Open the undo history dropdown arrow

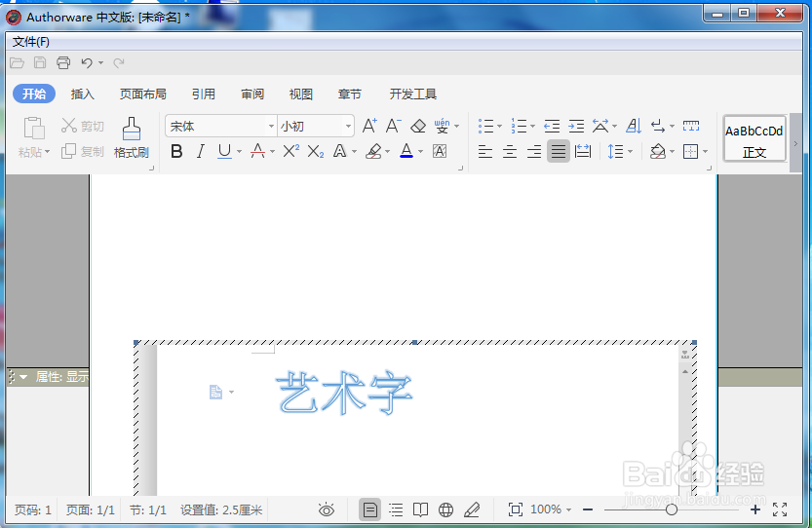101,63
